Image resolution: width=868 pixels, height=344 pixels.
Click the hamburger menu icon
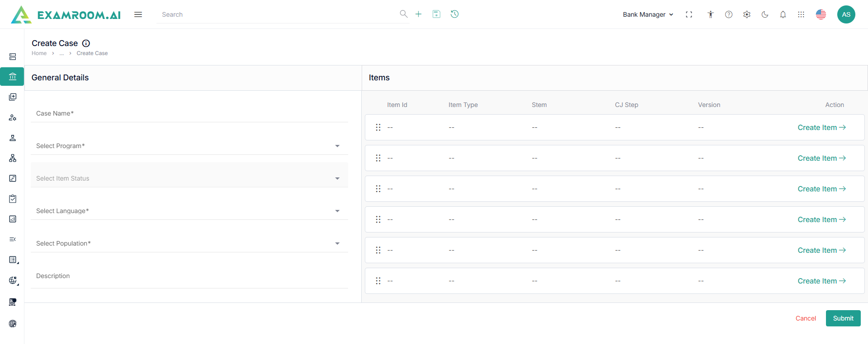coord(138,14)
